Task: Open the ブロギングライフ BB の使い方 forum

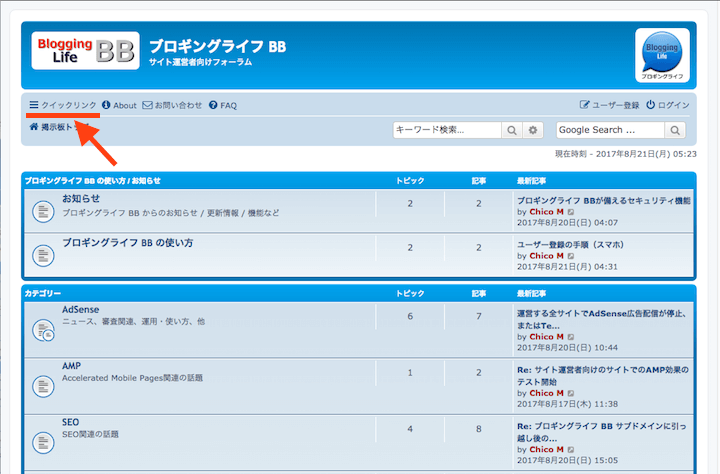Action: [128, 243]
